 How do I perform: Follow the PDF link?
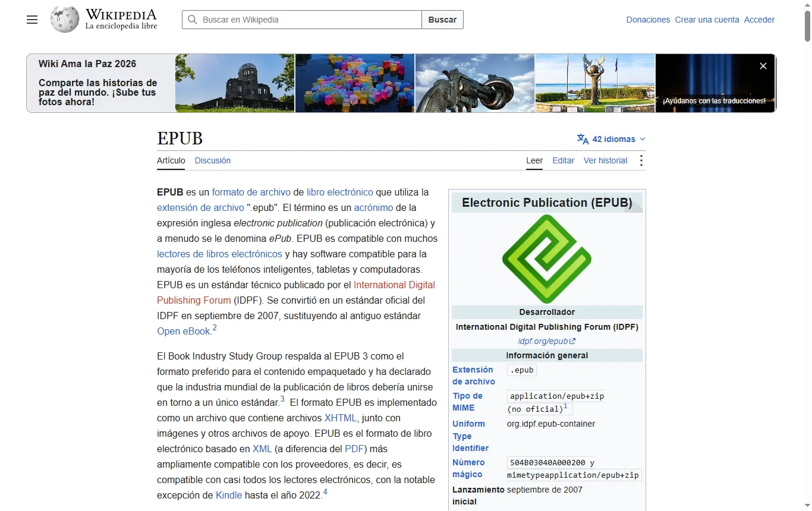[x=354, y=449]
